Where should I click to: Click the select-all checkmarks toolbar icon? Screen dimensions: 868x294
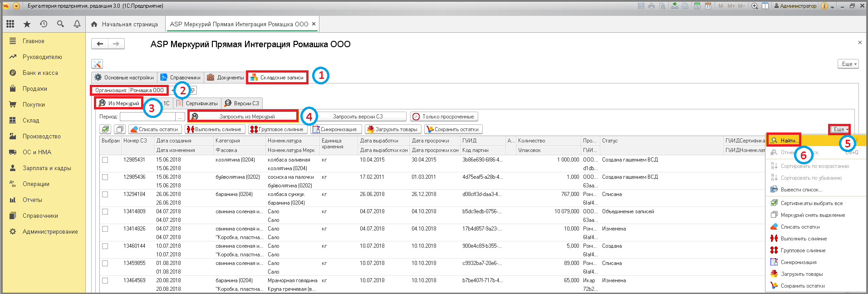click(x=105, y=129)
